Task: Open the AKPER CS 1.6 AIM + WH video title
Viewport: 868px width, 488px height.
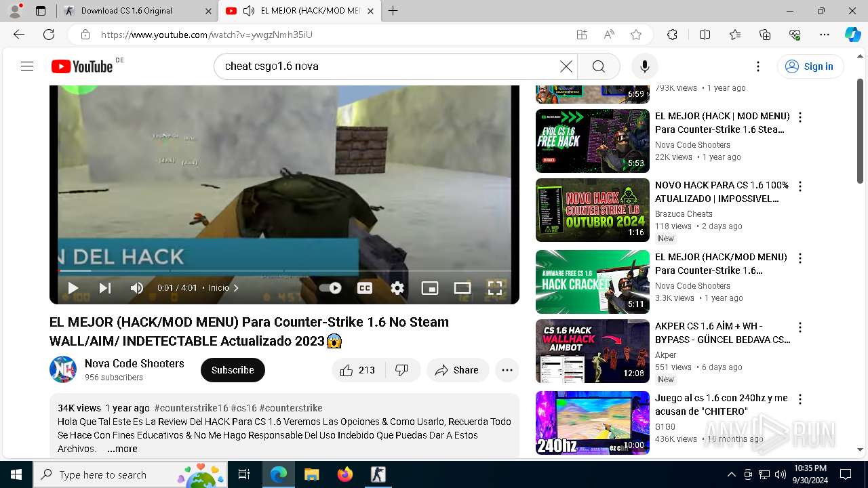Action: [722, 332]
